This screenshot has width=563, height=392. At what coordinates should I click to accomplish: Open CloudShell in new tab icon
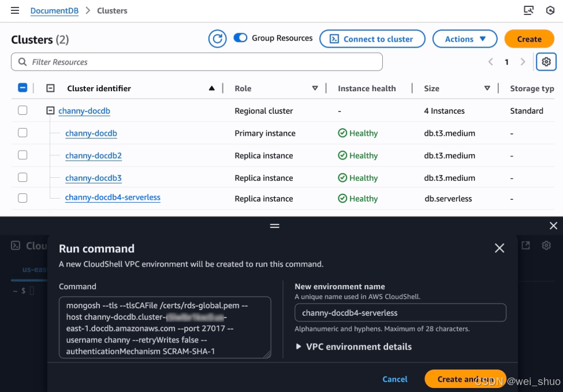[x=525, y=245]
